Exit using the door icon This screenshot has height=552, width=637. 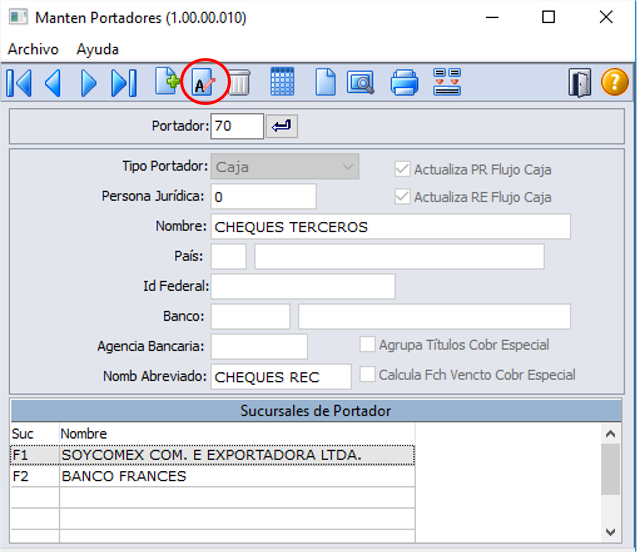[580, 83]
